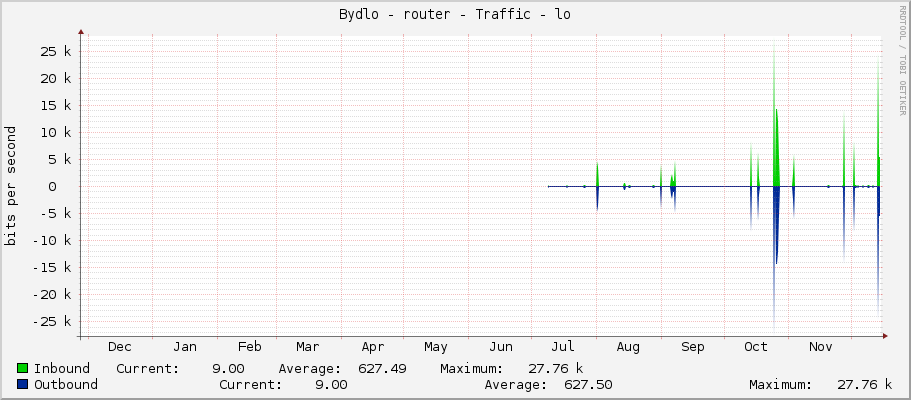Choose the Oct label on time axis
This screenshot has height=400, width=911.
[756, 347]
